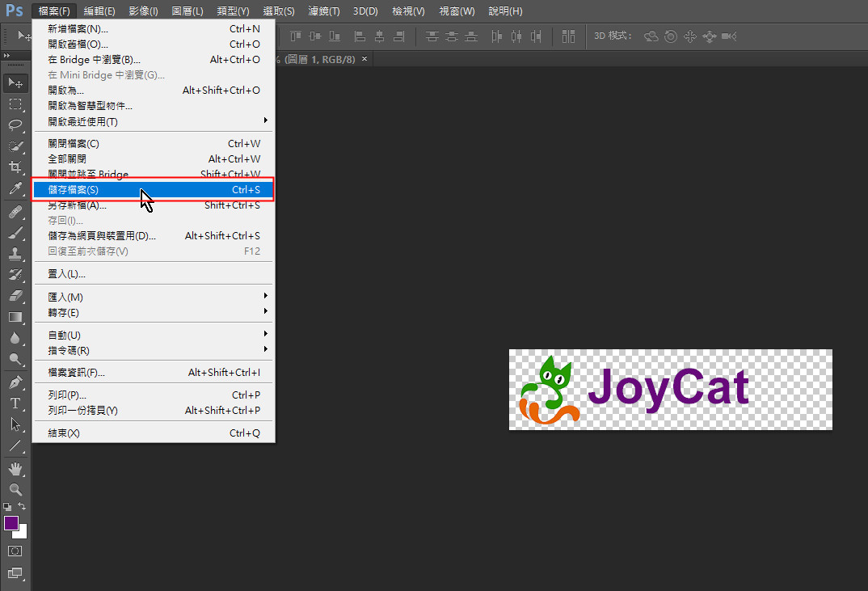The width and height of the screenshot is (868, 591).
Task: Reset default foreground and background colors
Action: point(7,506)
